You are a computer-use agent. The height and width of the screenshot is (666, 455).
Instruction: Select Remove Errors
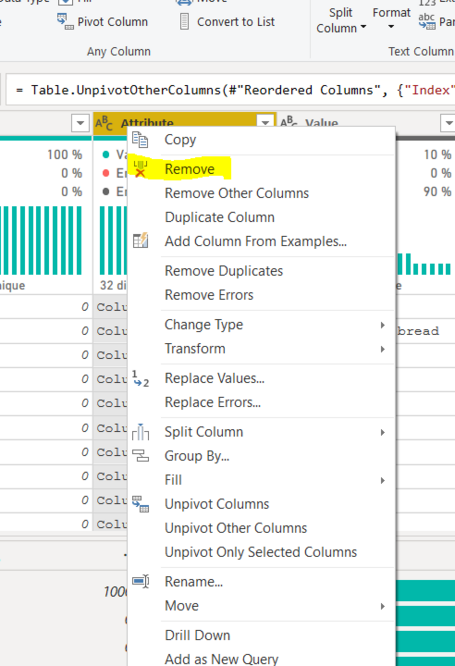(x=209, y=295)
